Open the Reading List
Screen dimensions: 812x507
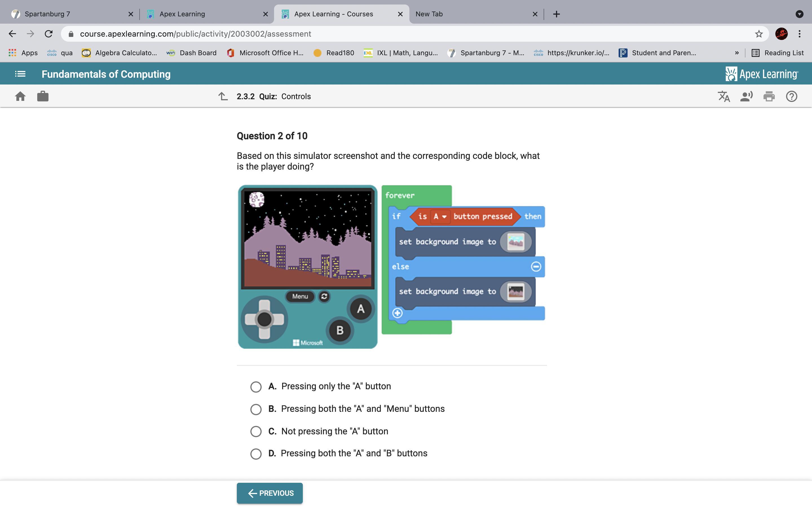coord(777,53)
